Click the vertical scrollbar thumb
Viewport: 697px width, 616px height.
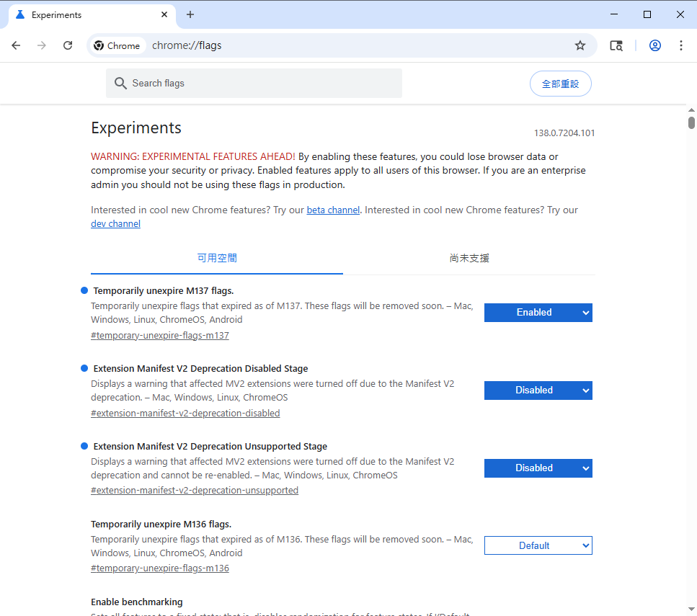(691, 122)
